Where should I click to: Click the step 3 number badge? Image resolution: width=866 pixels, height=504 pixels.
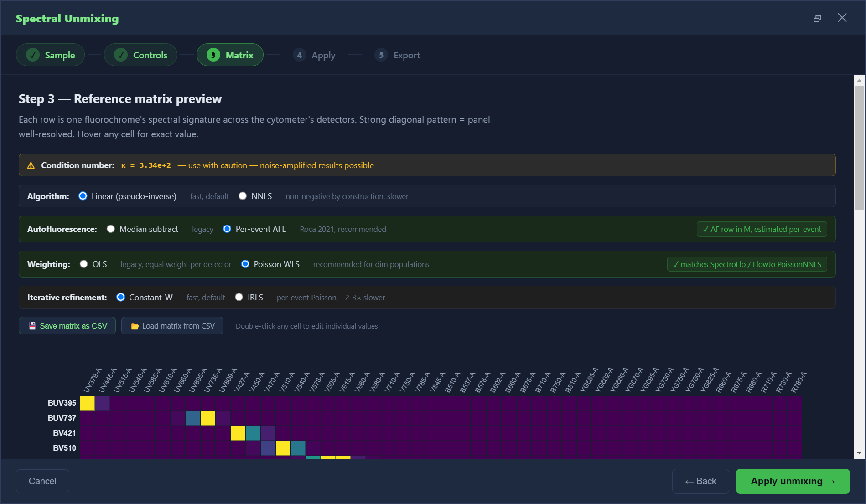213,55
